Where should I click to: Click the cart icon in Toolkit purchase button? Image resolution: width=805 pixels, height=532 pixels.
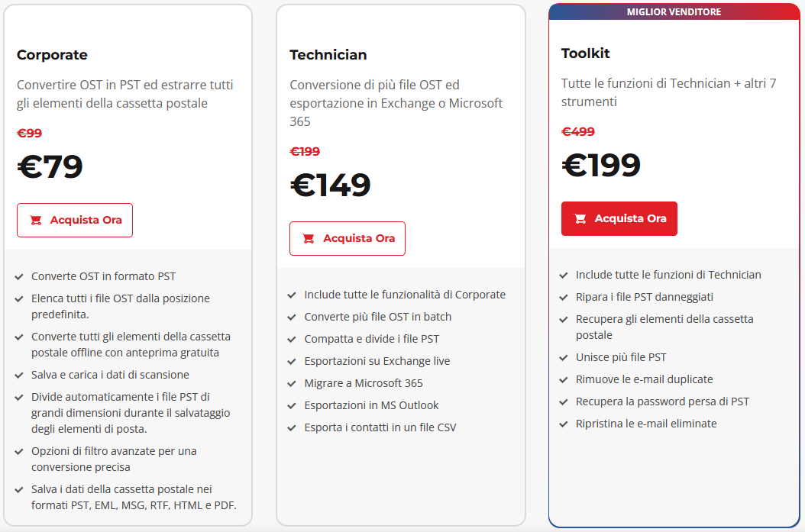click(x=580, y=219)
